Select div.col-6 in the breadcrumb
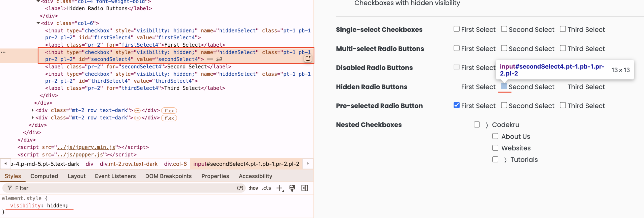Viewport: 644px width, 218px height. (175, 164)
